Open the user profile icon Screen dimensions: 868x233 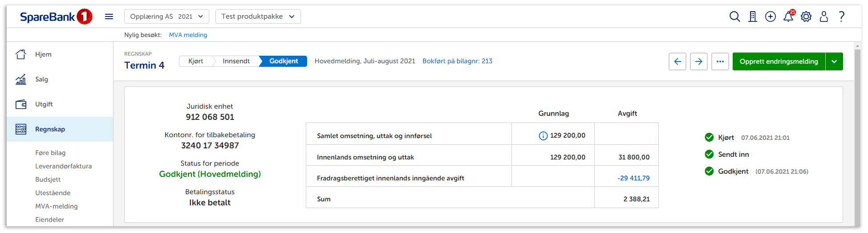click(x=824, y=17)
